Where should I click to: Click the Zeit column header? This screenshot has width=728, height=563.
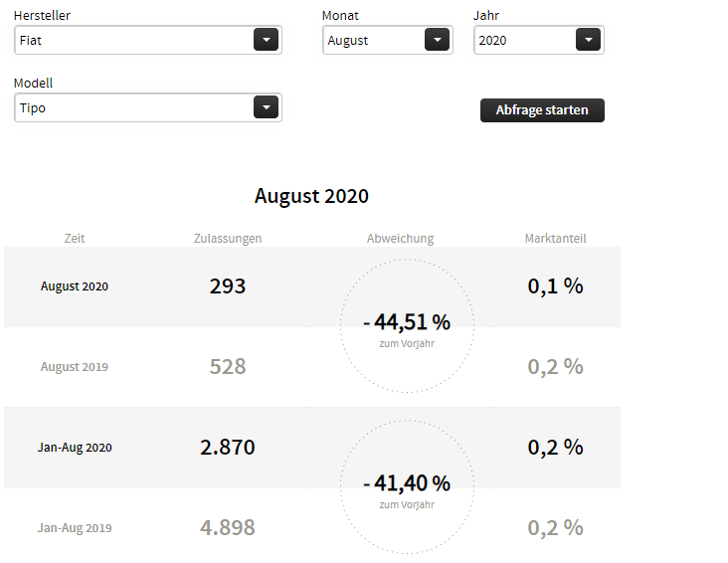coord(75,239)
